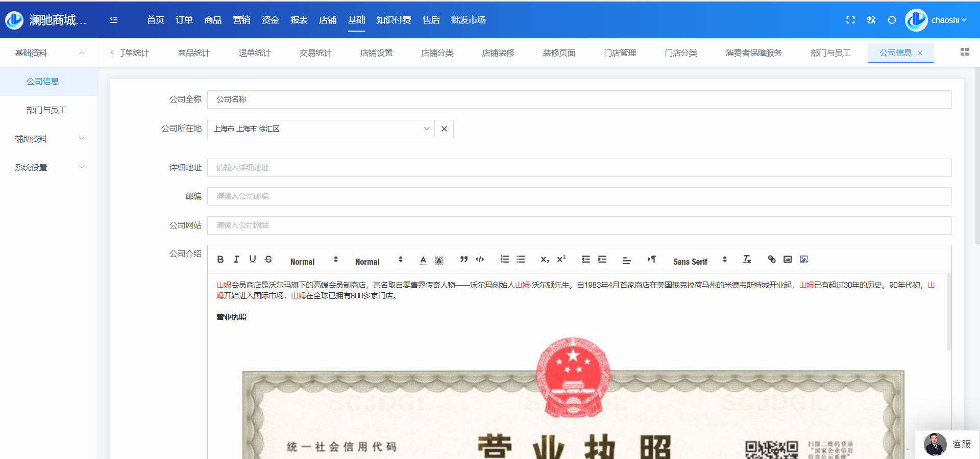The width and height of the screenshot is (980, 459).
Task: Apply strikethrough in the editor toolbar
Action: click(268, 260)
